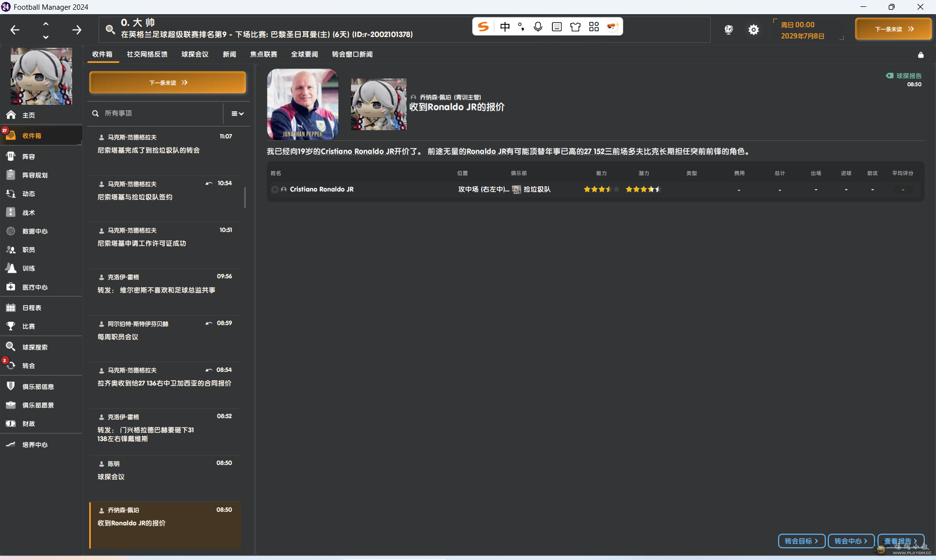Click the 战术 tactics sidebar icon
The height and width of the screenshot is (560, 936).
click(11, 212)
